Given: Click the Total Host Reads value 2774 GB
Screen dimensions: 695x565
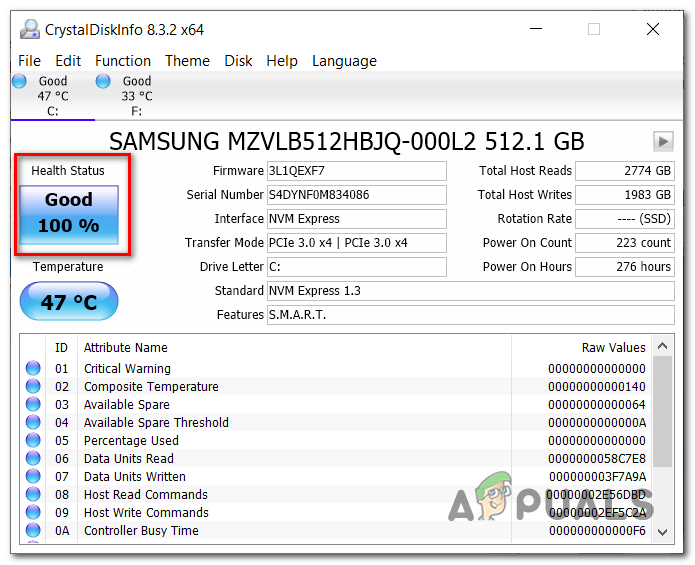Looking at the screenshot, I should pyautogui.click(x=625, y=171).
